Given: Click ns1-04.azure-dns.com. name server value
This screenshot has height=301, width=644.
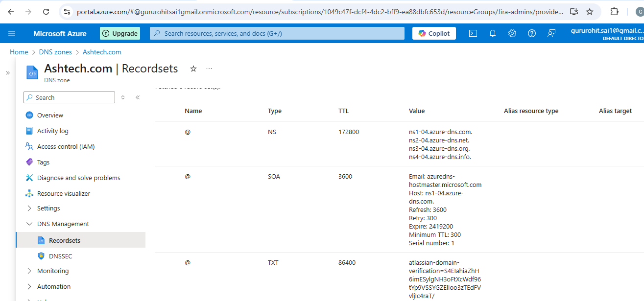Looking at the screenshot, I should click(x=441, y=132).
